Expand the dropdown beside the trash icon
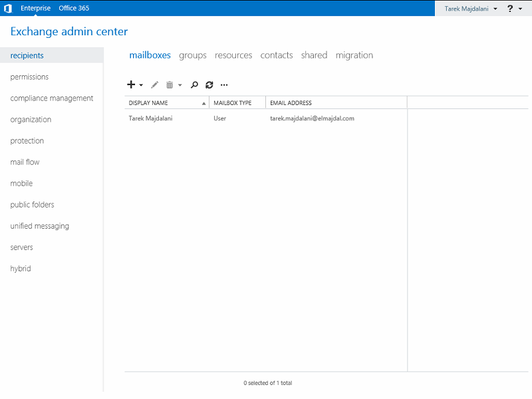 click(180, 85)
